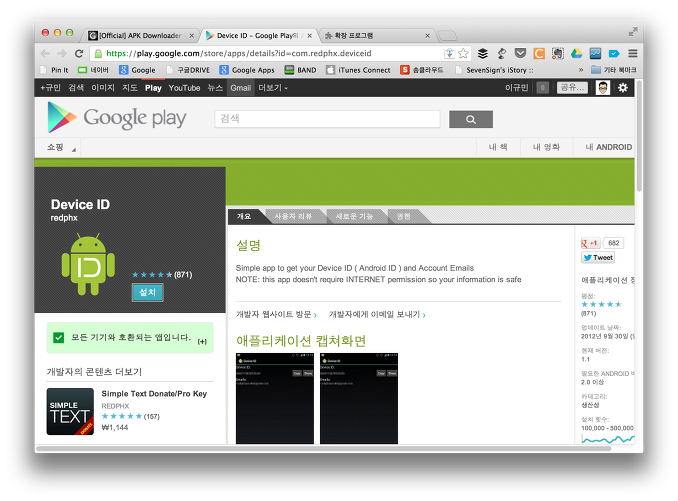Switch to the 확장 프로그램 extensions tab
This screenshot has height=501, width=678.
[x=377, y=35]
